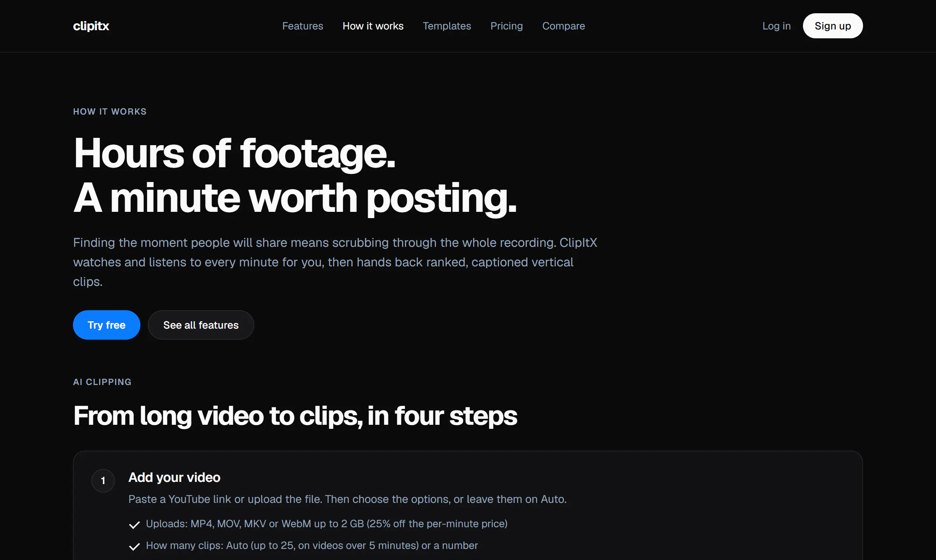Open the Features nav item
Screen dimensions: 936x560
(302, 26)
